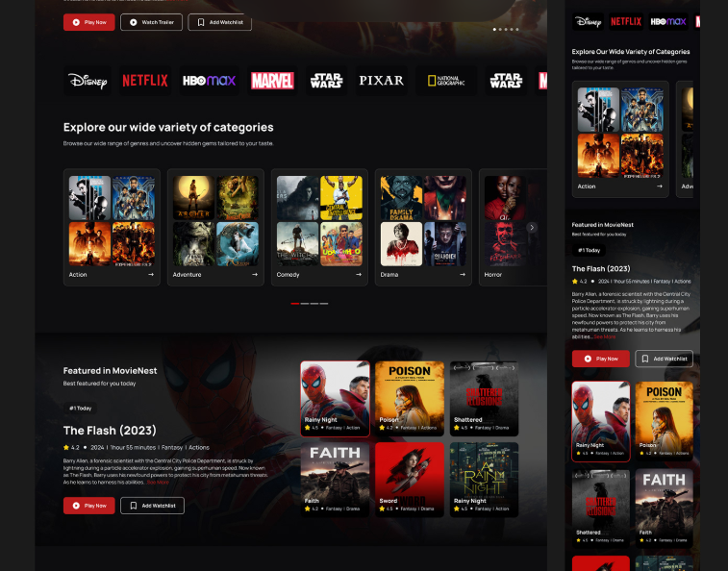Click the Netflix logo in the mobile preview
This screenshot has width=728, height=571.
626,21
